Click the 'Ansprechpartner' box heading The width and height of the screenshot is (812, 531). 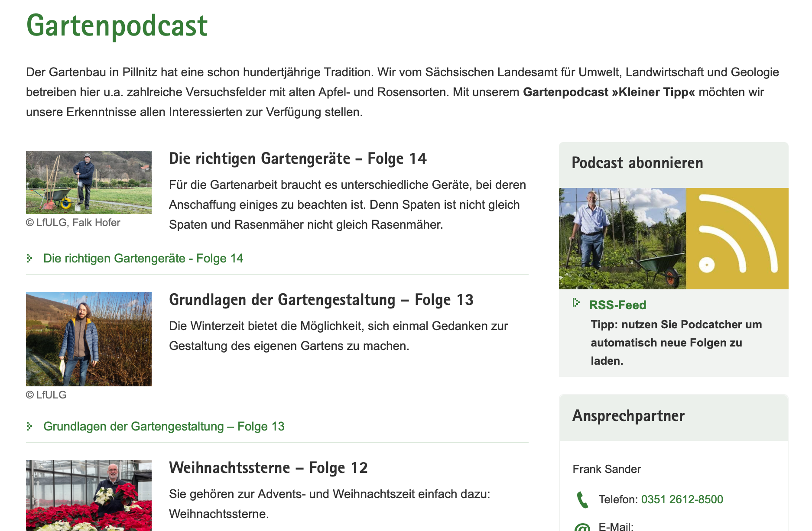(x=628, y=416)
